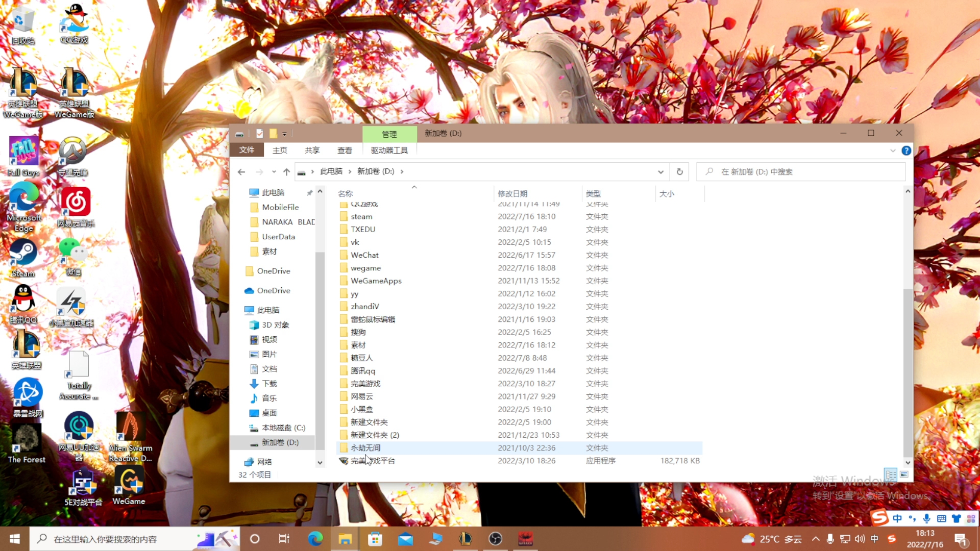Switch to large icons view layout icon
This screenshot has width=980, height=551.
(x=904, y=474)
